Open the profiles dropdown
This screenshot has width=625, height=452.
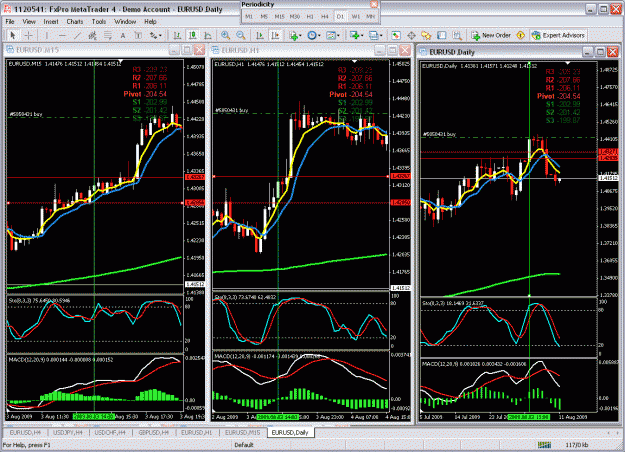click(375, 35)
